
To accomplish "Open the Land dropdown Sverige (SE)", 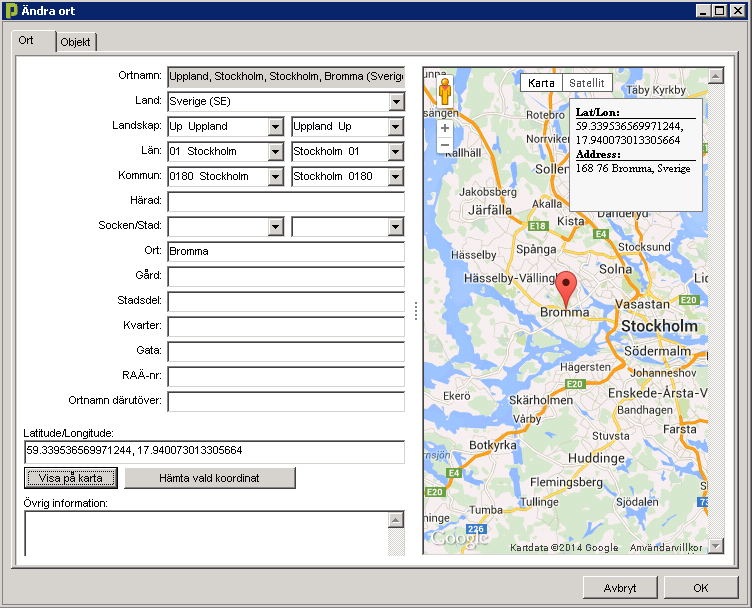I will (x=396, y=102).
